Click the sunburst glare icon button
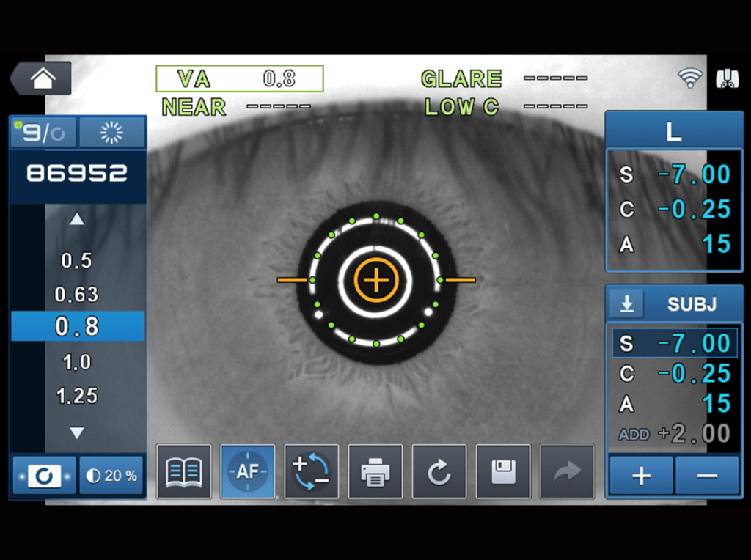The height and width of the screenshot is (560, 751). [111, 133]
